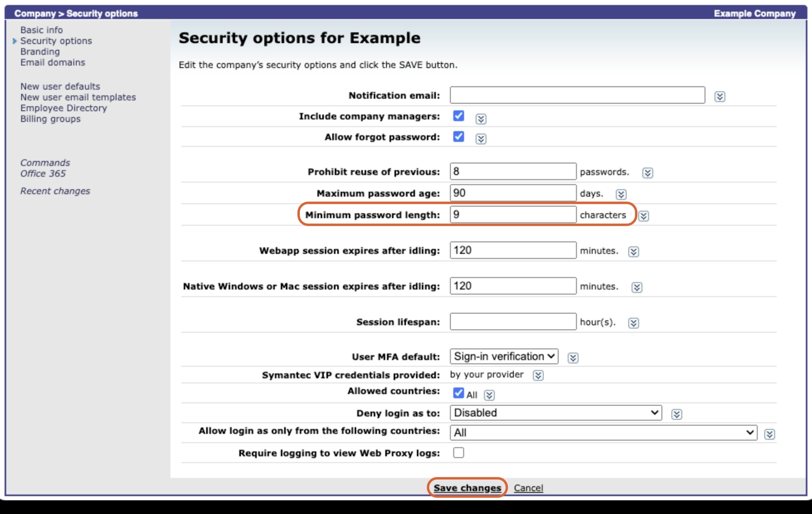812x514 pixels.
Task: Uncheck Allowed countries All checkbox
Action: (x=458, y=392)
